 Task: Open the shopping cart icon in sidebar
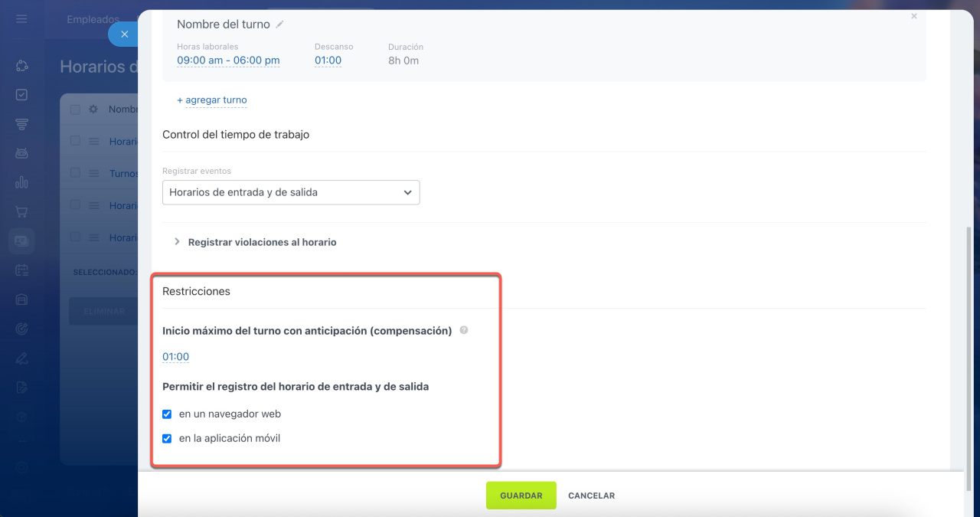pyautogui.click(x=21, y=211)
